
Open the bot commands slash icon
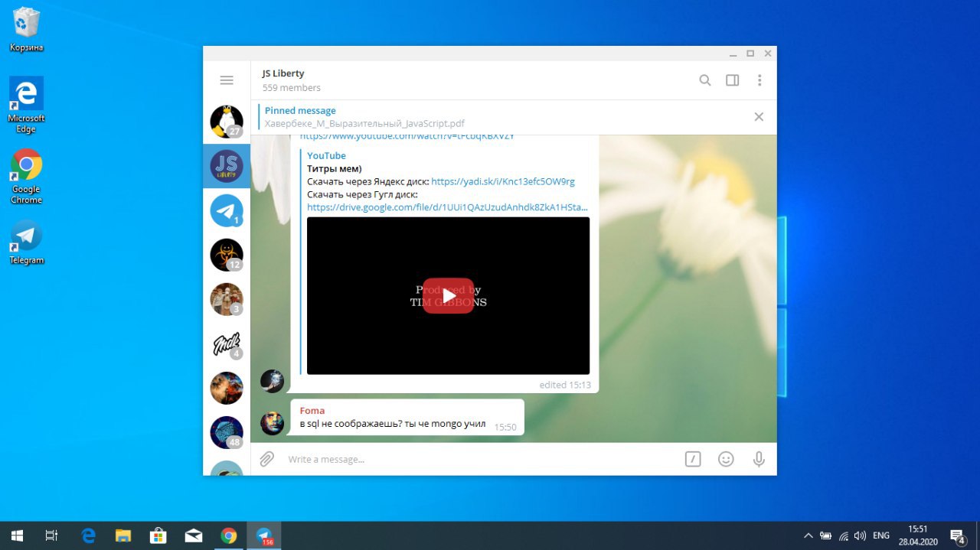click(693, 459)
